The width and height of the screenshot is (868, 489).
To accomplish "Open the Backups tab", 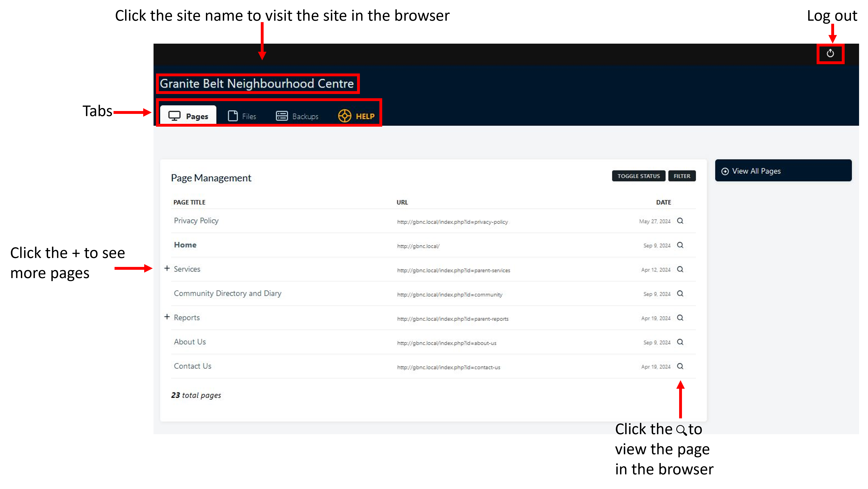I will pyautogui.click(x=297, y=116).
